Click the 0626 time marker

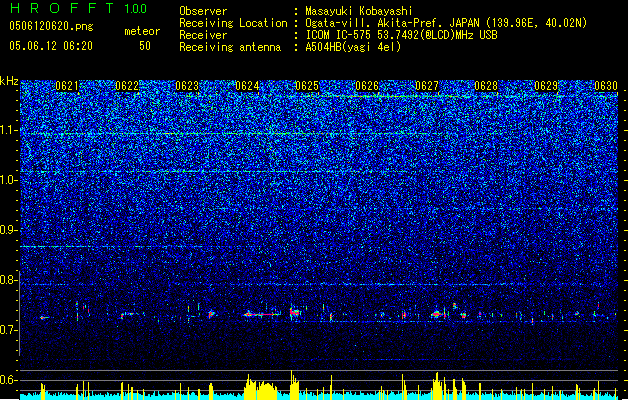click(367, 86)
